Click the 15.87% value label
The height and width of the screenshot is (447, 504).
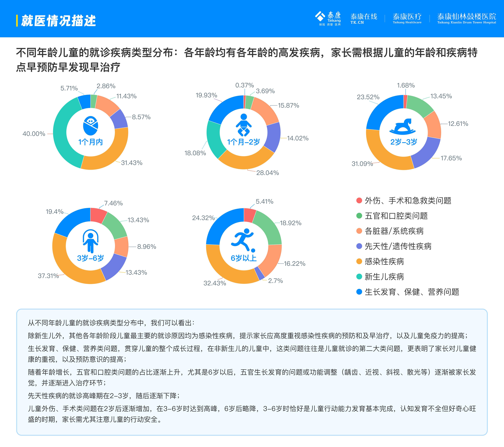tap(289, 105)
